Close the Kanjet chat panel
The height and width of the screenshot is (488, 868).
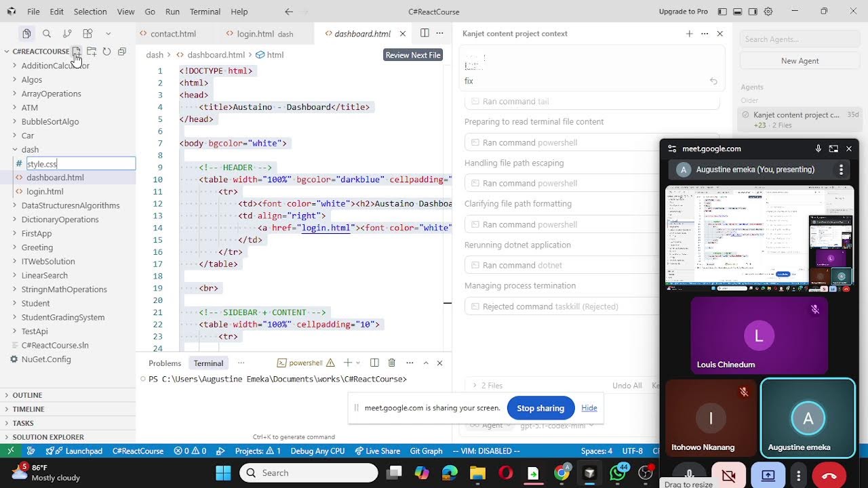(720, 33)
